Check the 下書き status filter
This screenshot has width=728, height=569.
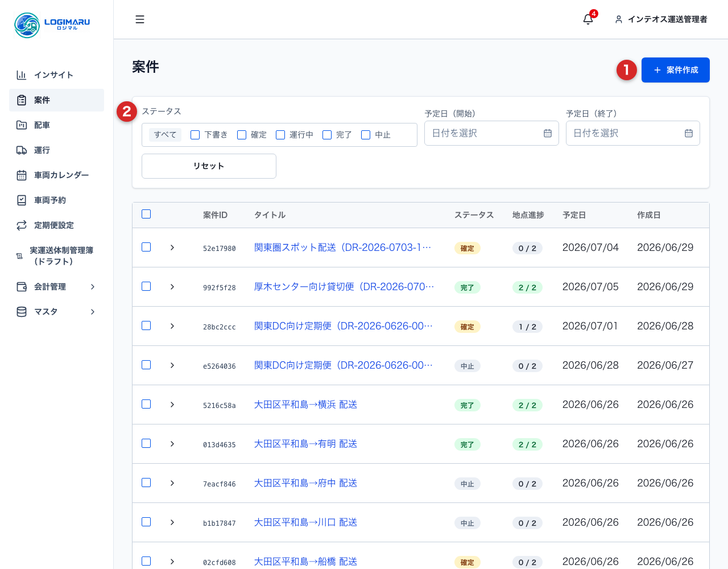point(195,135)
